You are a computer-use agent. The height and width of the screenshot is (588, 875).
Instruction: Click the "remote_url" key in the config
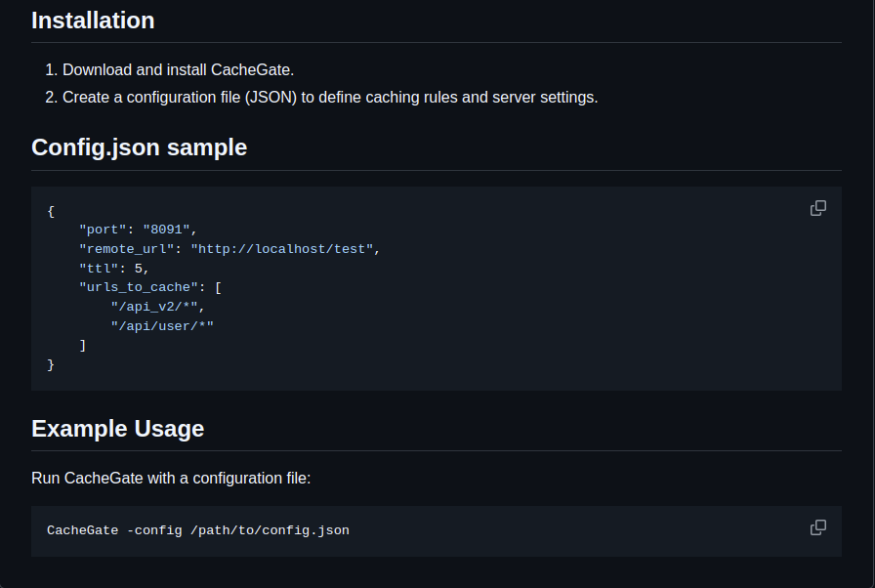tap(126, 249)
